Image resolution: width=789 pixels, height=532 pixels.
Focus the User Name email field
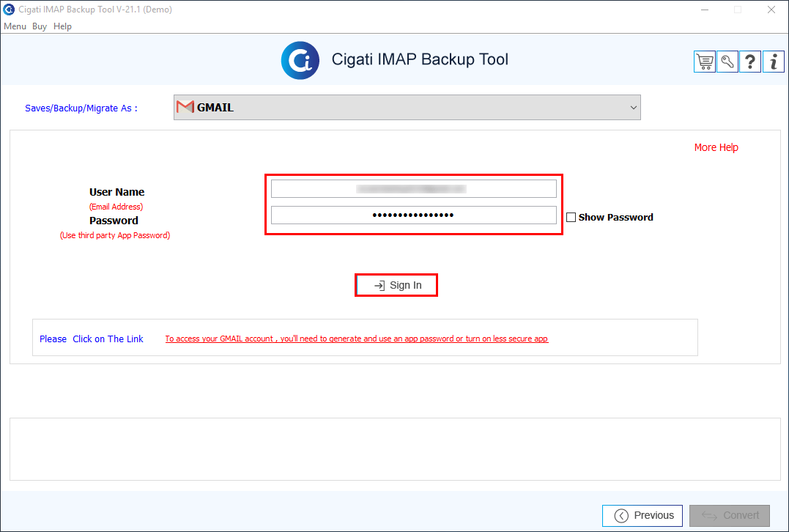click(x=414, y=189)
